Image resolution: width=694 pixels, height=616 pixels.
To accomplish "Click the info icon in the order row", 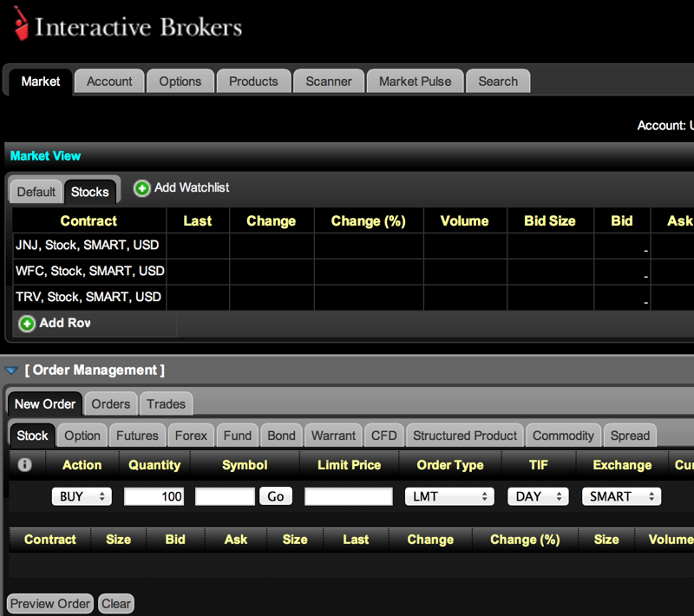I will tap(24, 465).
